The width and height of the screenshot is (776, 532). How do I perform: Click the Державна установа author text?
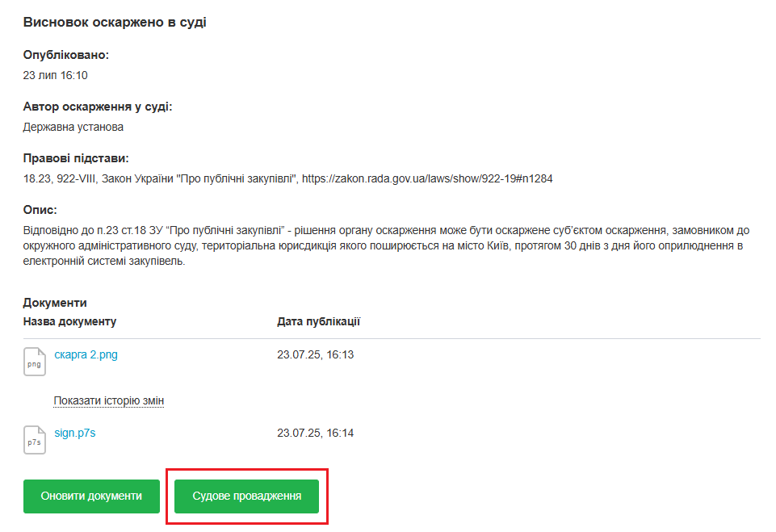coord(73,127)
